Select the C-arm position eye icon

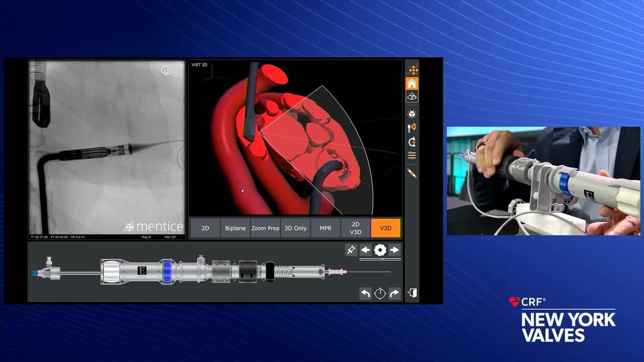(x=412, y=128)
